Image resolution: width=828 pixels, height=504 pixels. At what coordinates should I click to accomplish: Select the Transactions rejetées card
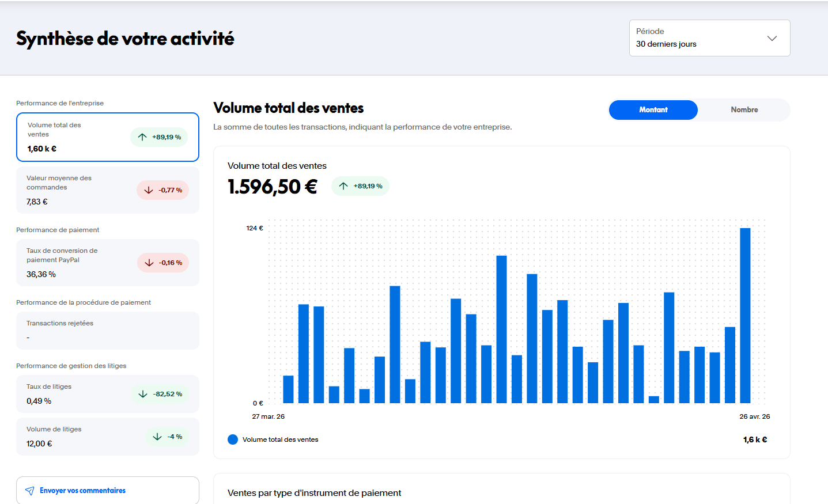click(x=108, y=331)
